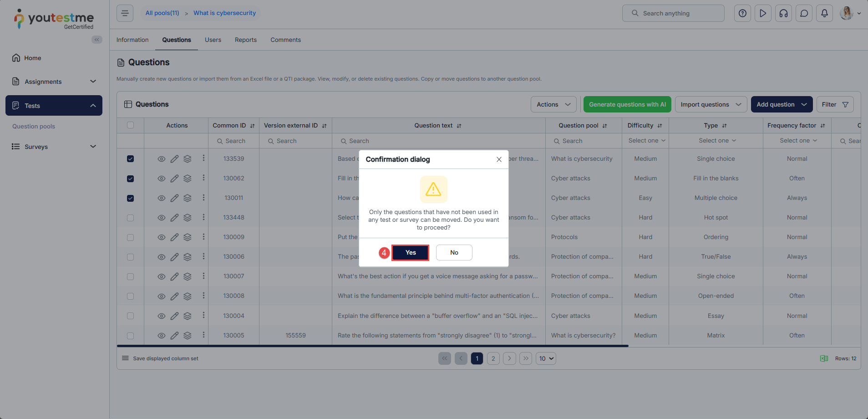
Task: Check the checkbox for question 130009 row
Action: [x=131, y=237]
